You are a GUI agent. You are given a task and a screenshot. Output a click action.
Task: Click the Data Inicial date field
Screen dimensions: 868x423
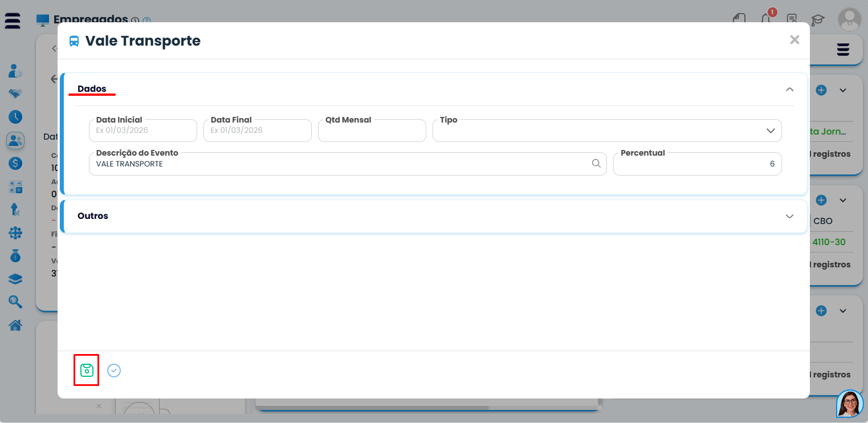tap(142, 131)
